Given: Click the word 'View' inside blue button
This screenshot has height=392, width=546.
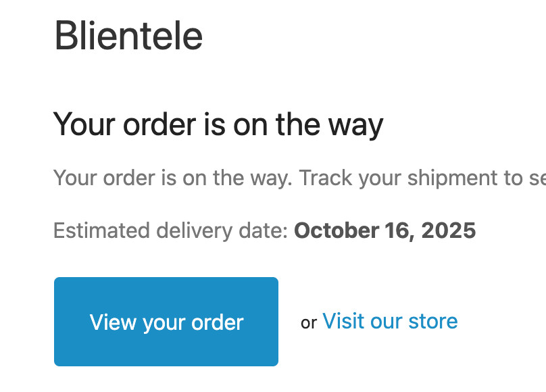Looking at the screenshot, I should pos(113,322).
